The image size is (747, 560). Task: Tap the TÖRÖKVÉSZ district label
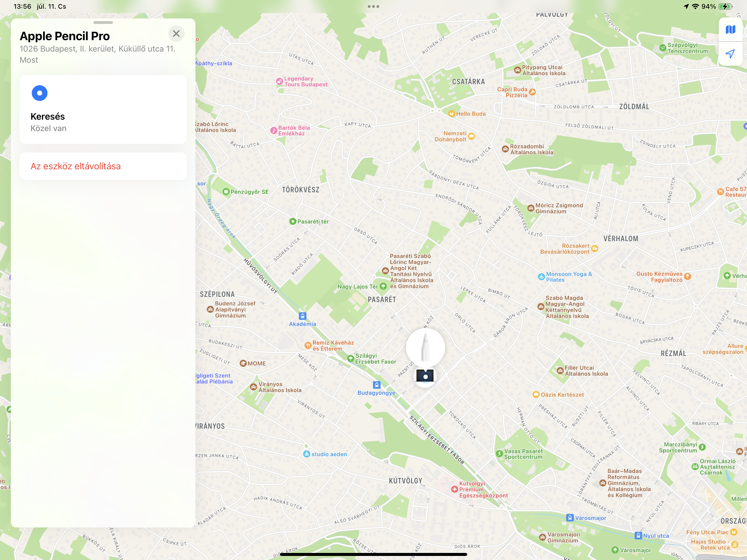click(x=300, y=190)
